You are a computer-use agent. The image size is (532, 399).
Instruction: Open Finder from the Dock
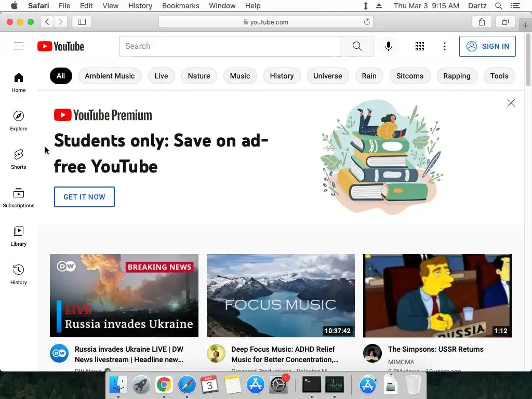click(x=118, y=385)
